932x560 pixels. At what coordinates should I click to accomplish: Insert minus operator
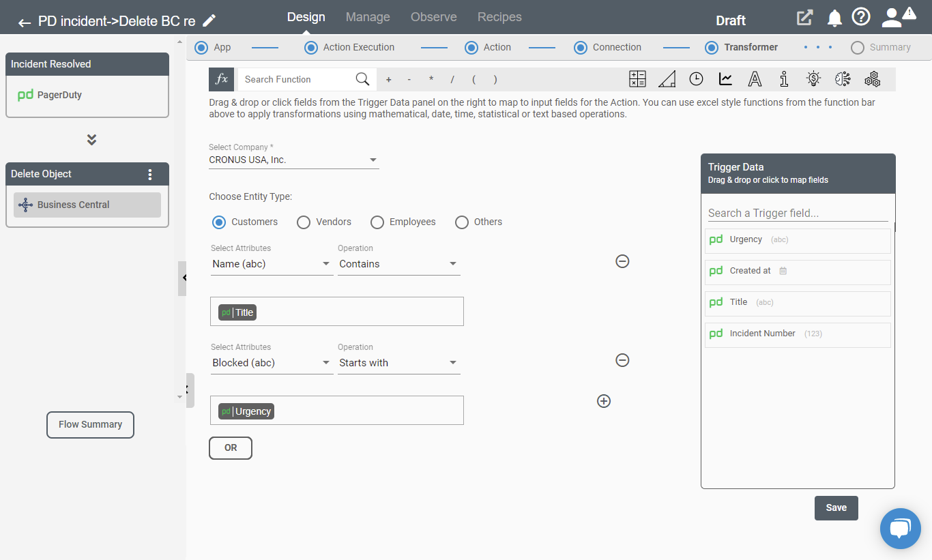coord(409,80)
